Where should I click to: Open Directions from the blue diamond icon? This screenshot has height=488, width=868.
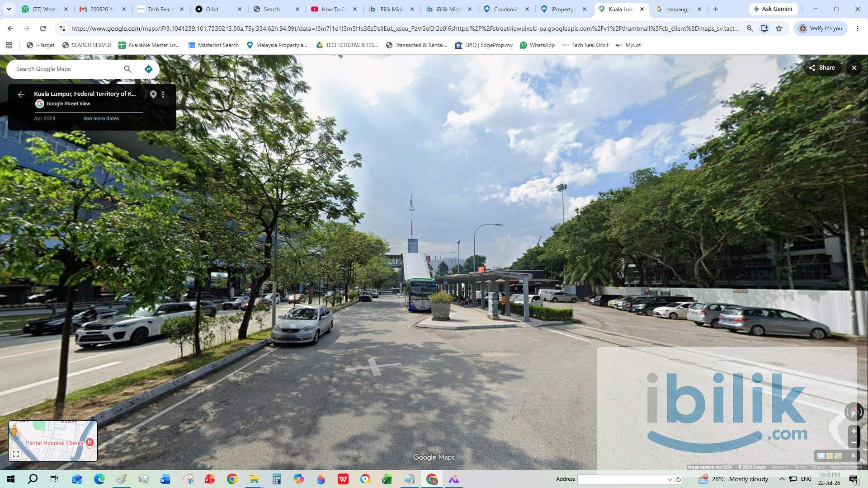pos(148,69)
